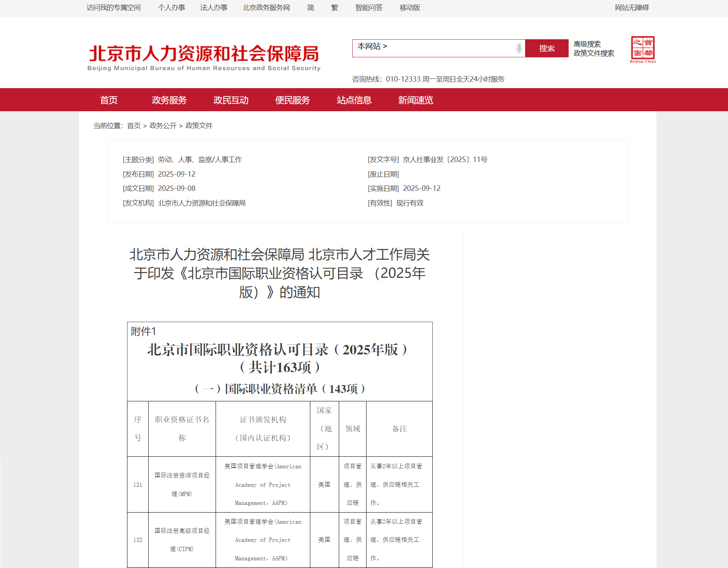This screenshot has width=728, height=568.
Task: Switch to simplified Chinese with 简
Action: click(311, 8)
